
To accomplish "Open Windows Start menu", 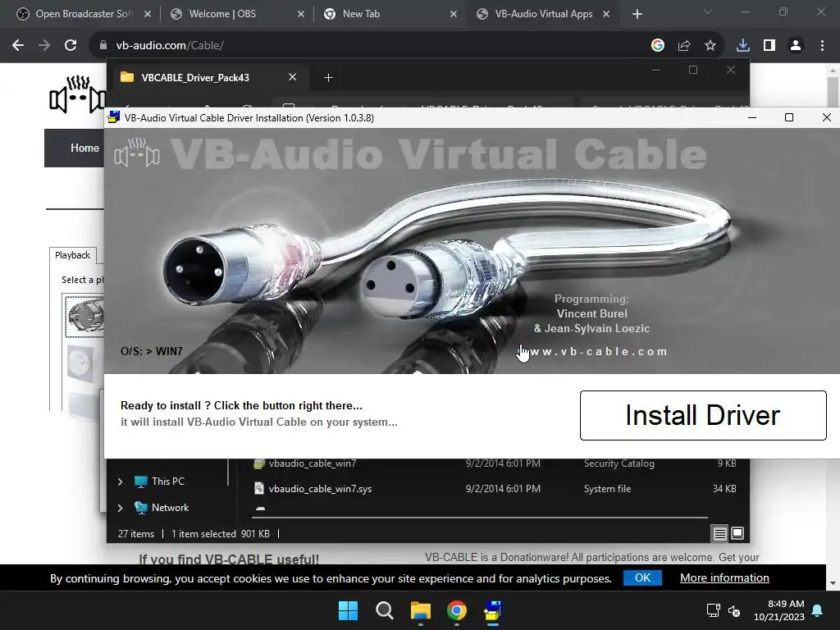I will (x=348, y=610).
